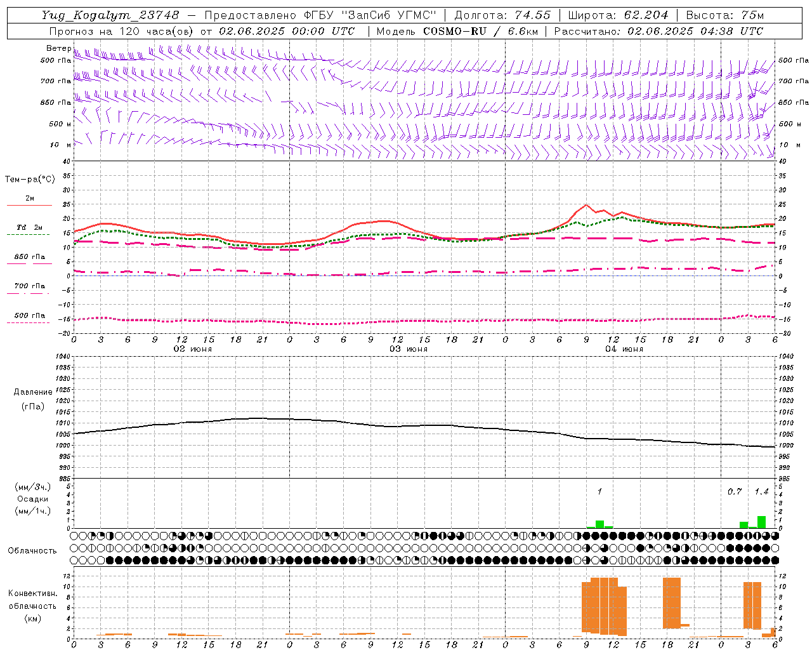The height and width of the screenshot is (650, 812).
Task: Click the (мм/3ч.) precipitation unit label
Action: point(32,487)
